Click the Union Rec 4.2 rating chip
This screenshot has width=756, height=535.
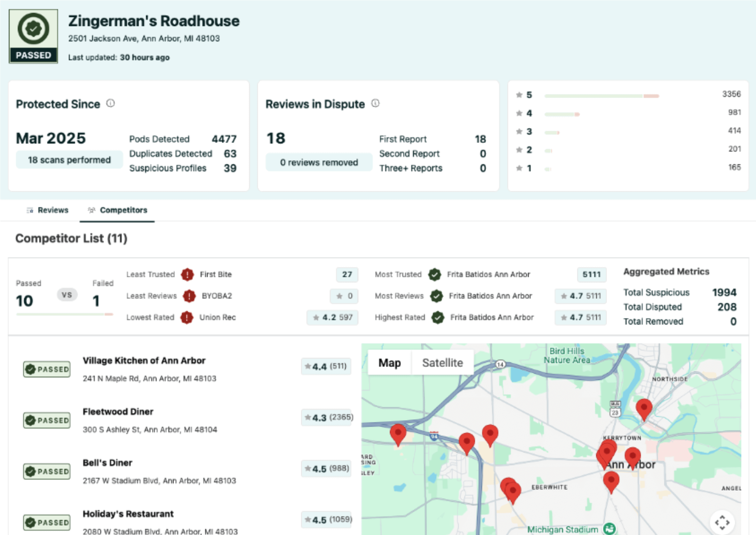click(x=332, y=317)
